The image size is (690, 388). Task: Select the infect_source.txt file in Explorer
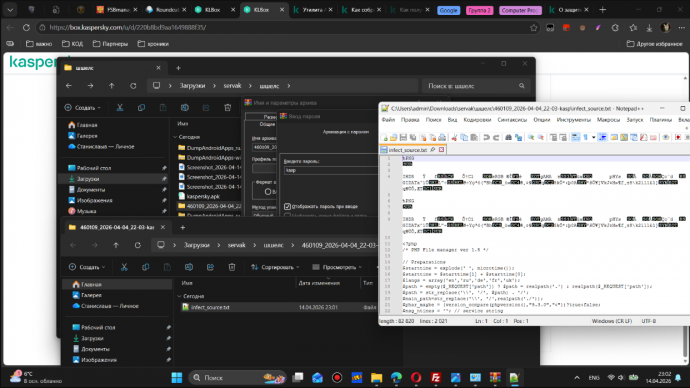click(x=210, y=307)
